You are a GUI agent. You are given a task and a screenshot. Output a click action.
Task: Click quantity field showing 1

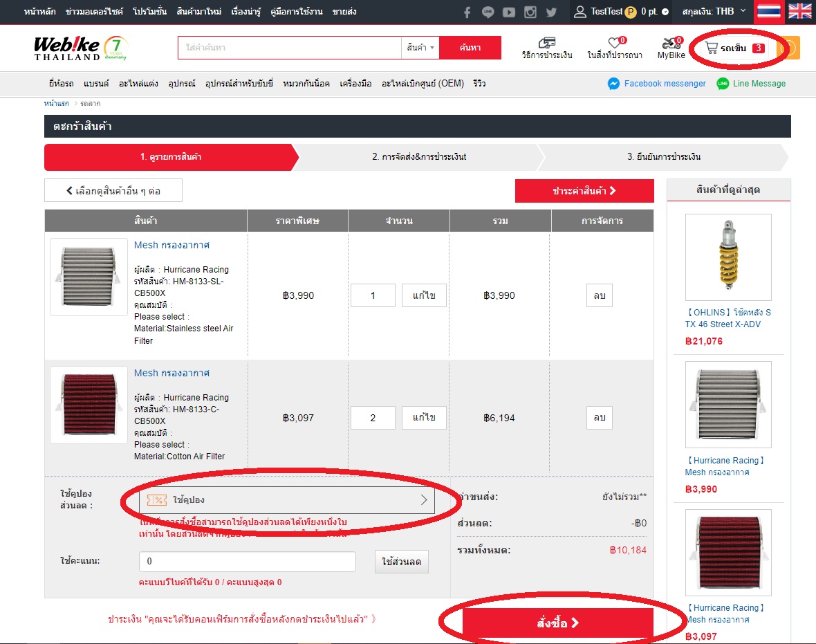[x=373, y=295]
